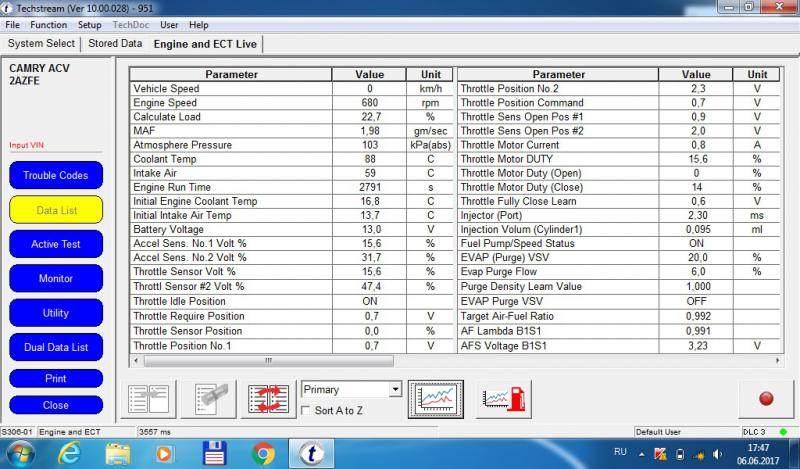
Task: Click the graph view icon
Action: [436, 398]
